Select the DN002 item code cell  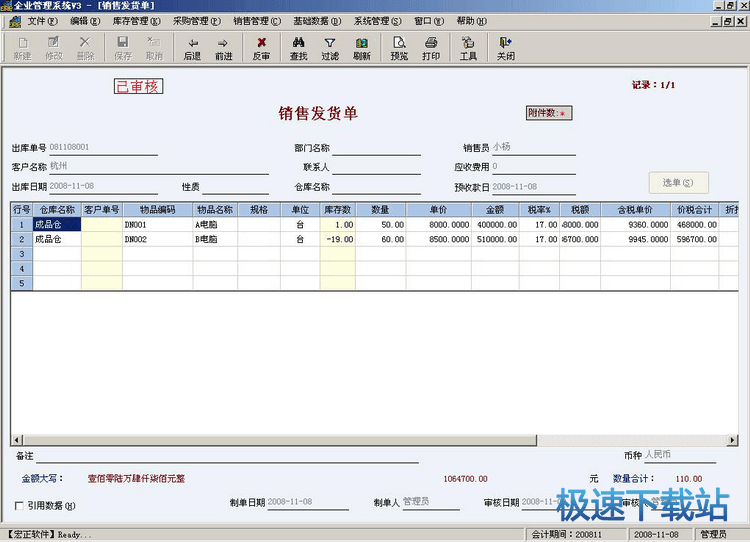point(158,239)
